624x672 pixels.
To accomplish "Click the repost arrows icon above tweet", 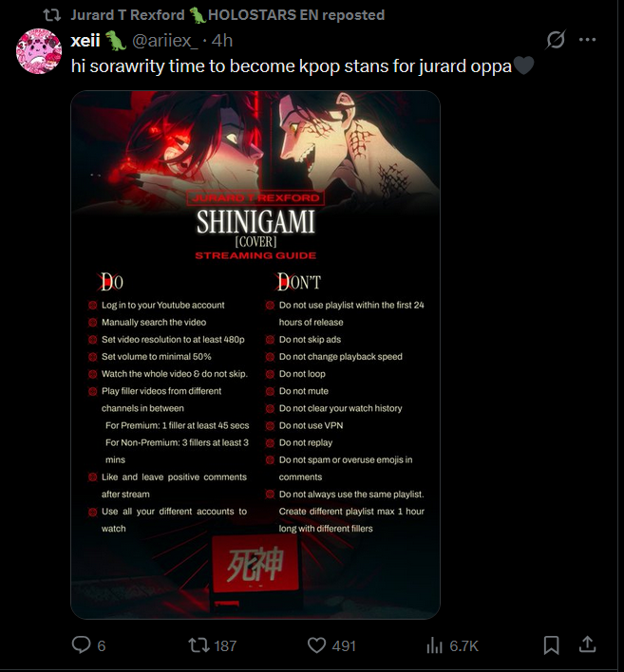I will coord(52,15).
